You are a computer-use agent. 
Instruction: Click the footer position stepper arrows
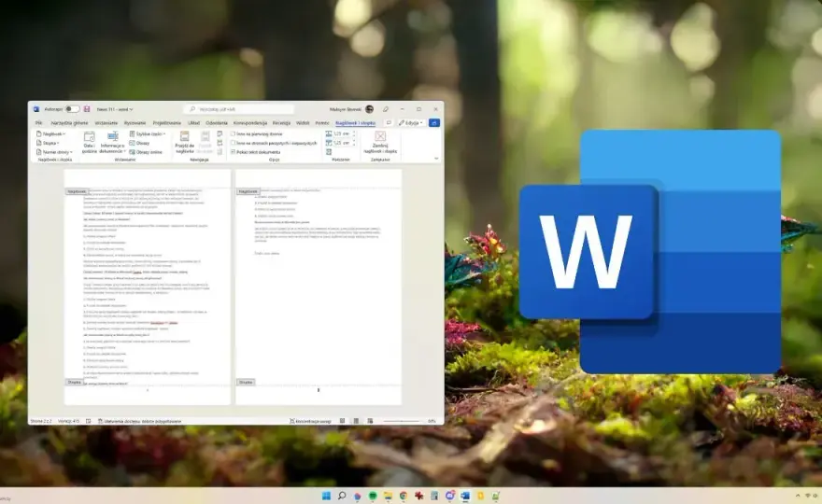point(354,143)
